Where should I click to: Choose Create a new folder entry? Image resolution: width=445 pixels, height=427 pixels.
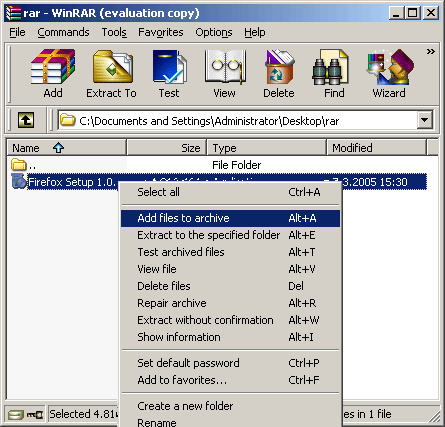[x=230, y=406]
